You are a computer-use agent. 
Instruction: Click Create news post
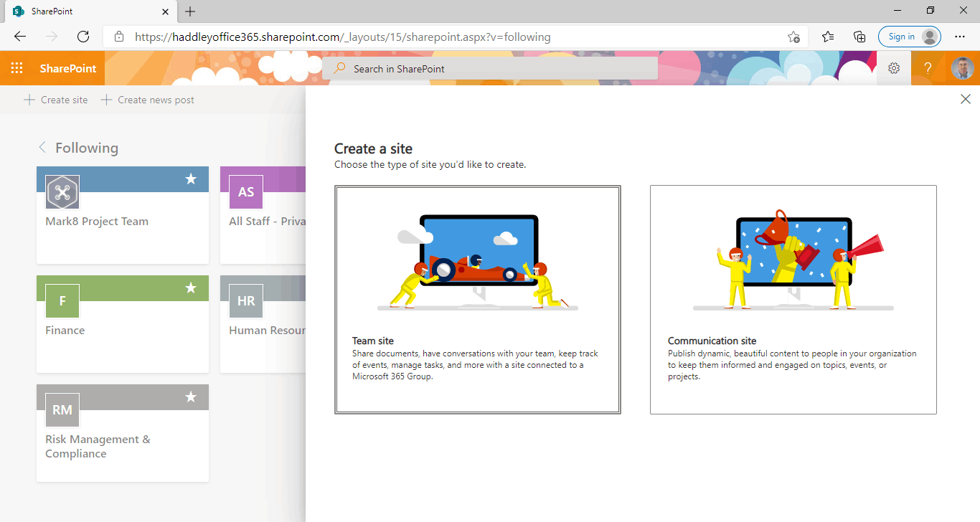(147, 100)
